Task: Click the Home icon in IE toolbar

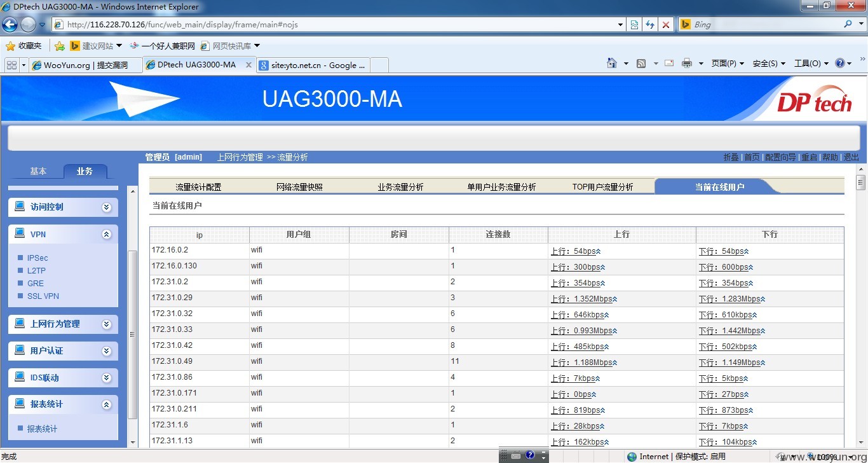Action: (x=611, y=63)
